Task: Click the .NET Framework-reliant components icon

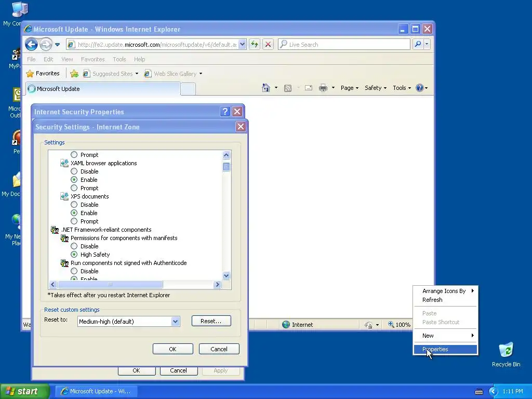Action: point(54,230)
